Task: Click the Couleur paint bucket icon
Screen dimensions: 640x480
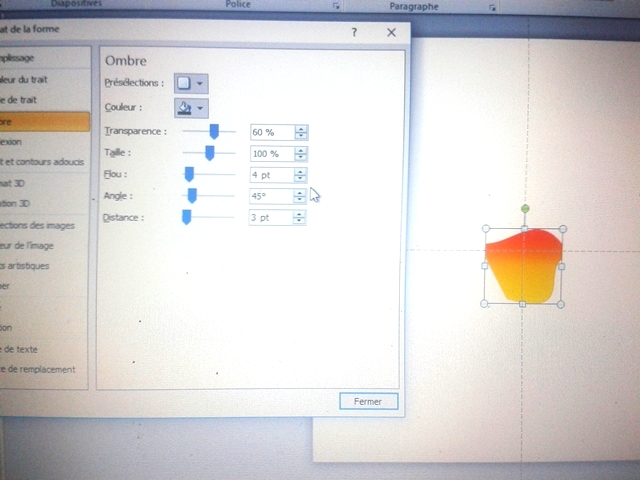Action: (184, 108)
